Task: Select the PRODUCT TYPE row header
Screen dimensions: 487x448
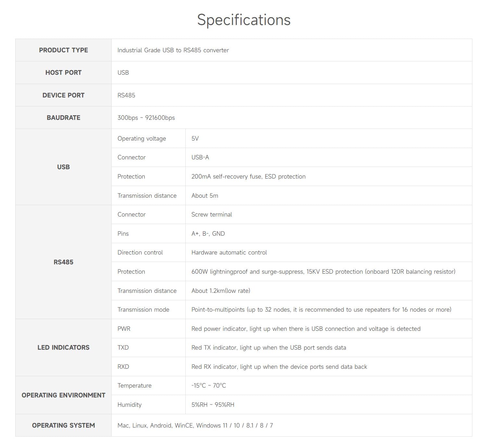Action: (x=63, y=50)
